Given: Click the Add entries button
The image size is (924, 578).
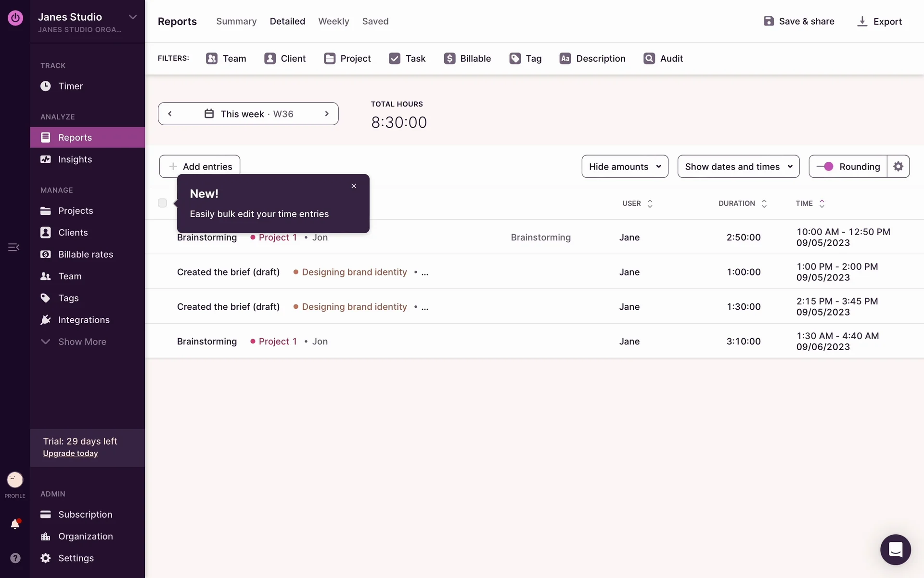Looking at the screenshot, I should click(199, 166).
